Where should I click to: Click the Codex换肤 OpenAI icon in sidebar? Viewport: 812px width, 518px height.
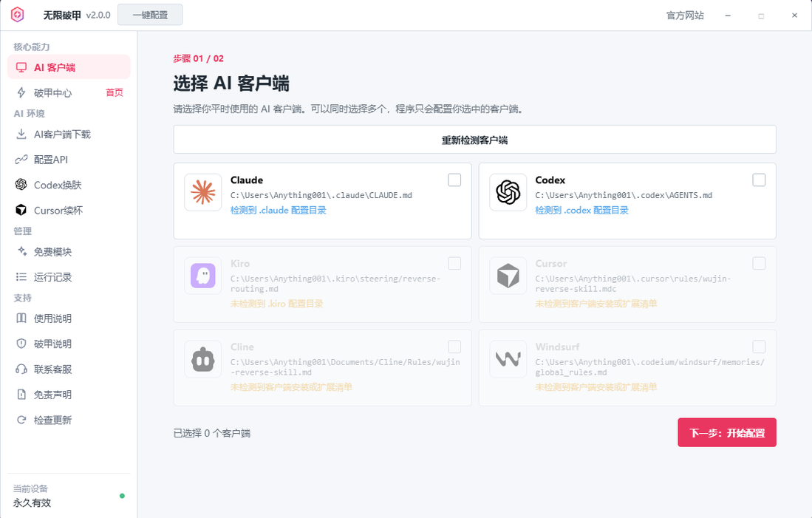click(x=21, y=185)
